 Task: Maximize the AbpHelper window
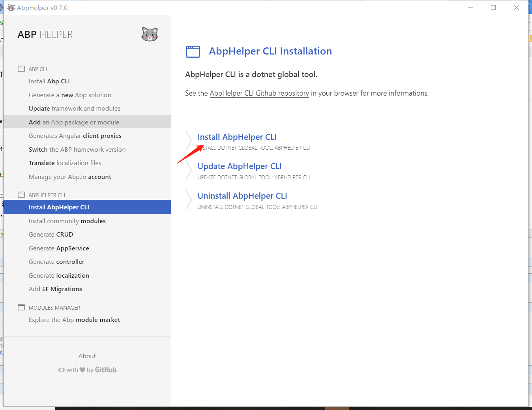coord(493,8)
